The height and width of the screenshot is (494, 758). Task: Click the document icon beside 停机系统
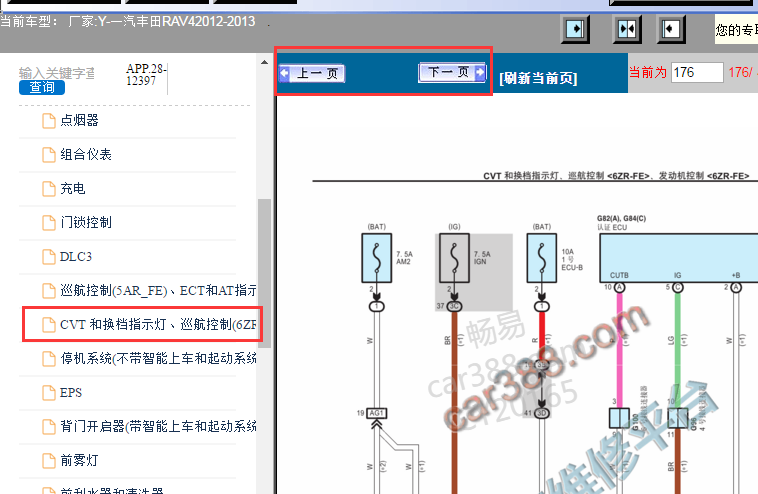[49, 359]
